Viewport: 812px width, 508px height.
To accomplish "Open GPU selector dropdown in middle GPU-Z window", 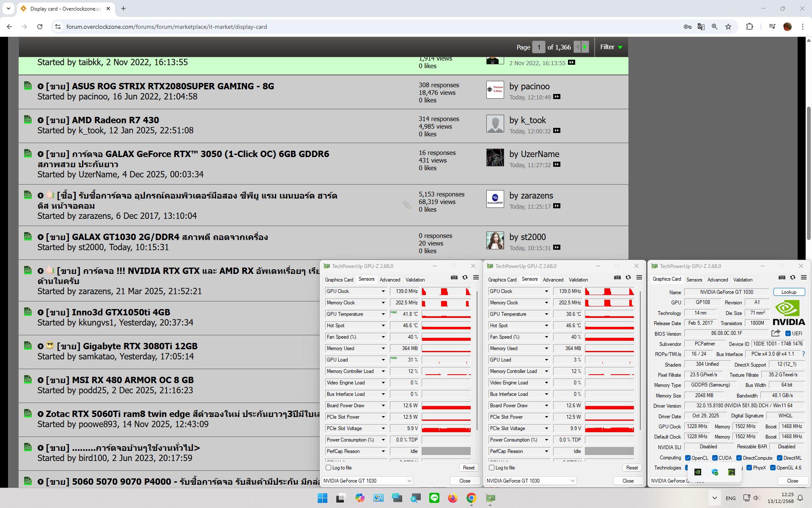I will click(572, 481).
